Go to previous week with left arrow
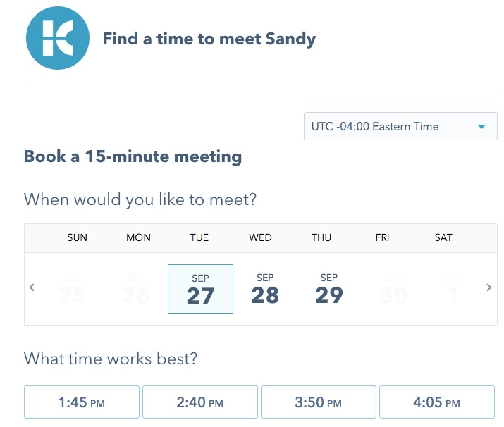This screenshot has width=504, height=427. point(32,287)
